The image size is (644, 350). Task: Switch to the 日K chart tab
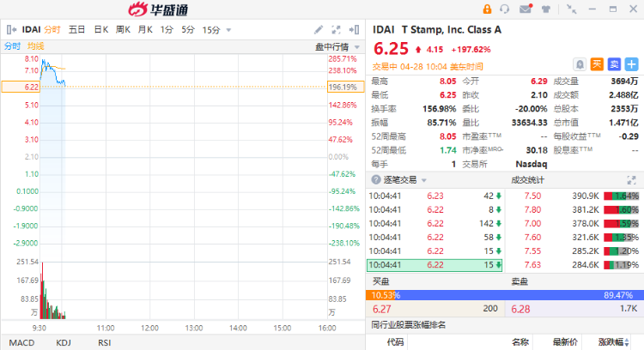pyautogui.click(x=100, y=30)
